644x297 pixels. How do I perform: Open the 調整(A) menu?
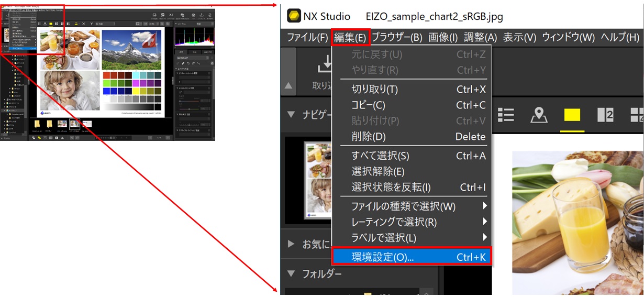(480, 37)
